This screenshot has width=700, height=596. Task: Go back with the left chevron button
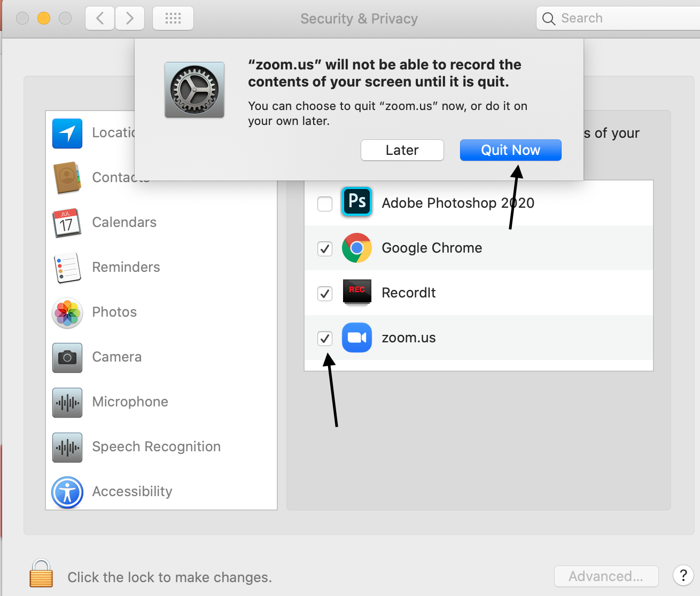click(x=99, y=19)
